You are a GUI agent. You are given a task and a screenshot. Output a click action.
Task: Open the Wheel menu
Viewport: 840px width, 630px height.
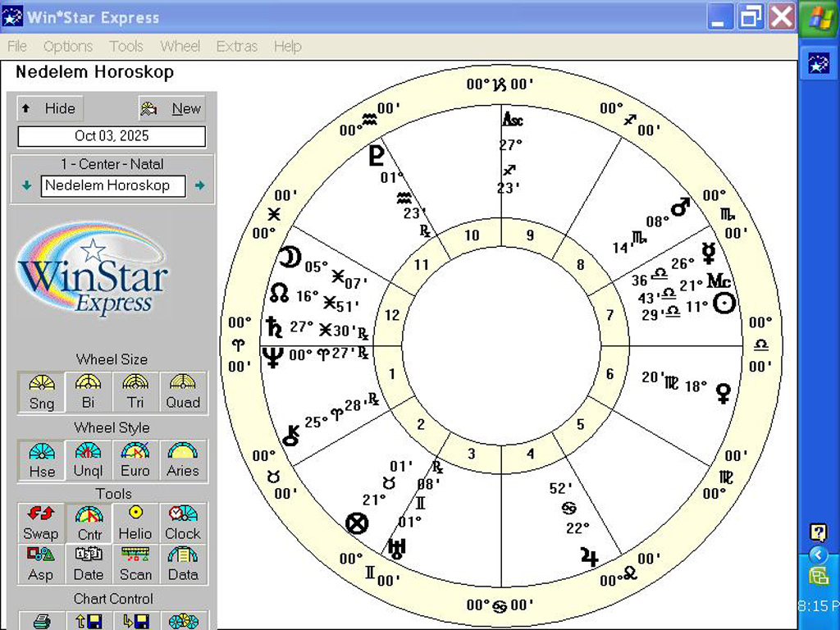(x=180, y=47)
